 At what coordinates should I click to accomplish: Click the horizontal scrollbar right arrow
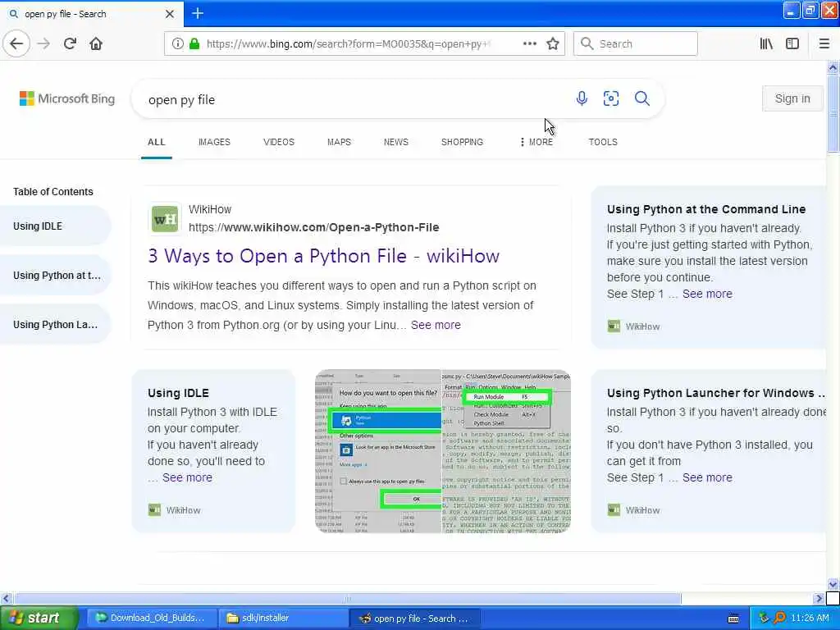(x=818, y=598)
